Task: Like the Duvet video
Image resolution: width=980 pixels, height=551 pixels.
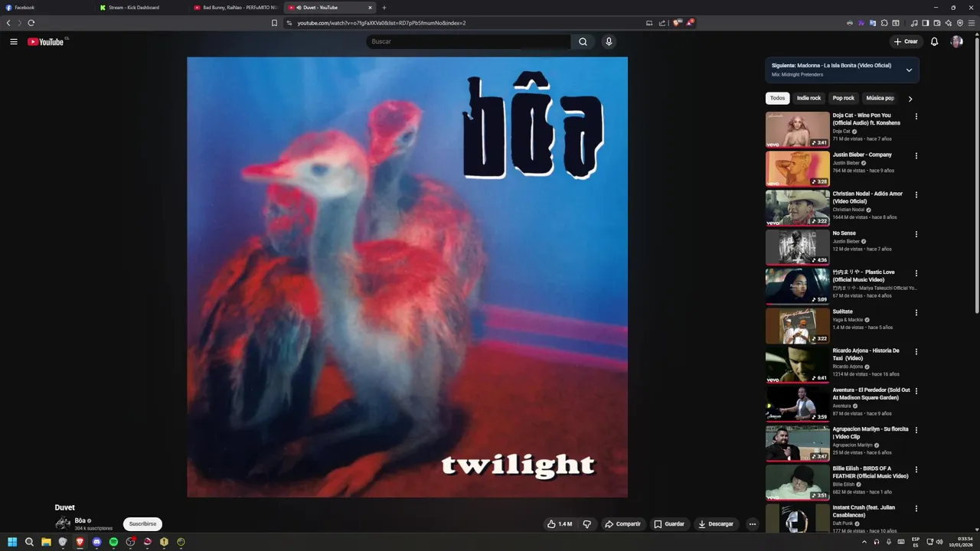Action: (x=560, y=524)
